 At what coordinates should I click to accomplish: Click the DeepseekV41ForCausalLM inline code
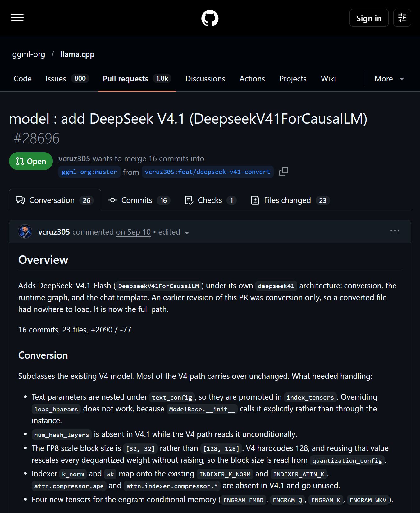[x=158, y=286]
